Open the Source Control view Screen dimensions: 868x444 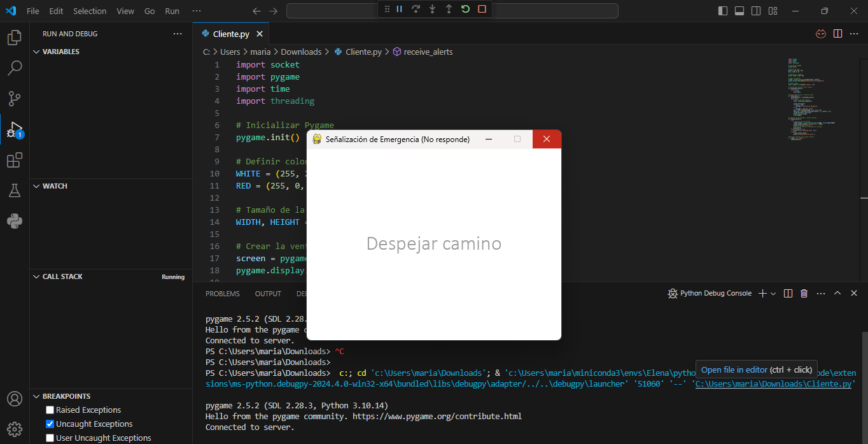click(14, 99)
